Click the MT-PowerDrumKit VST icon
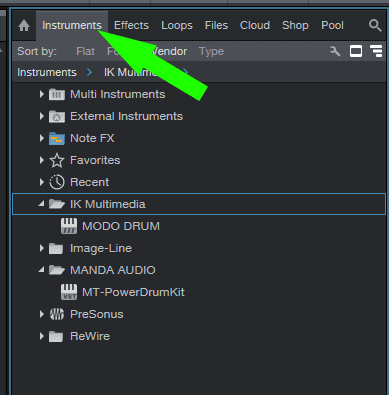Viewport: 389px width, 395px height. point(69,292)
